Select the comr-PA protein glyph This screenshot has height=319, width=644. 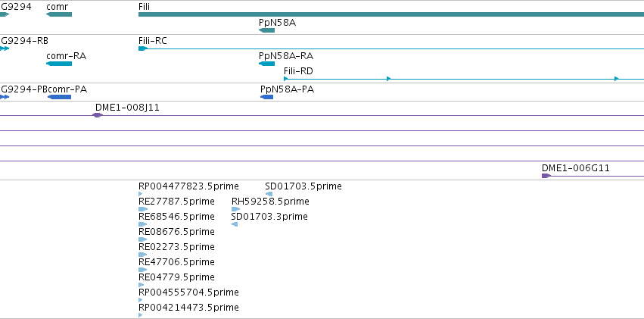tap(60, 97)
